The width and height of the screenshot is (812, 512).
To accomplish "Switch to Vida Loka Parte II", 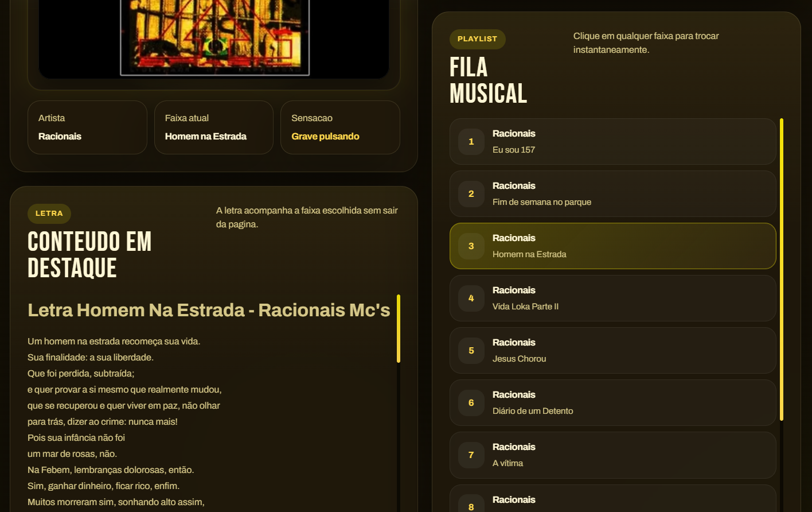I will pos(612,298).
